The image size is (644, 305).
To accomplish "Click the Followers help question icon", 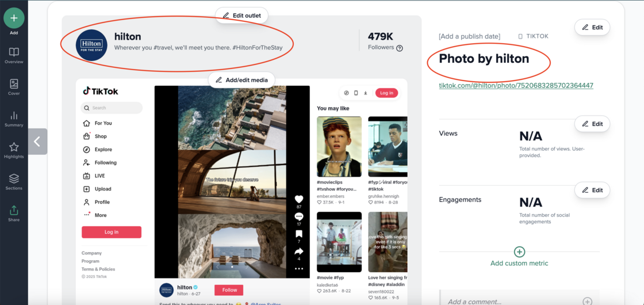I will click(399, 48).
